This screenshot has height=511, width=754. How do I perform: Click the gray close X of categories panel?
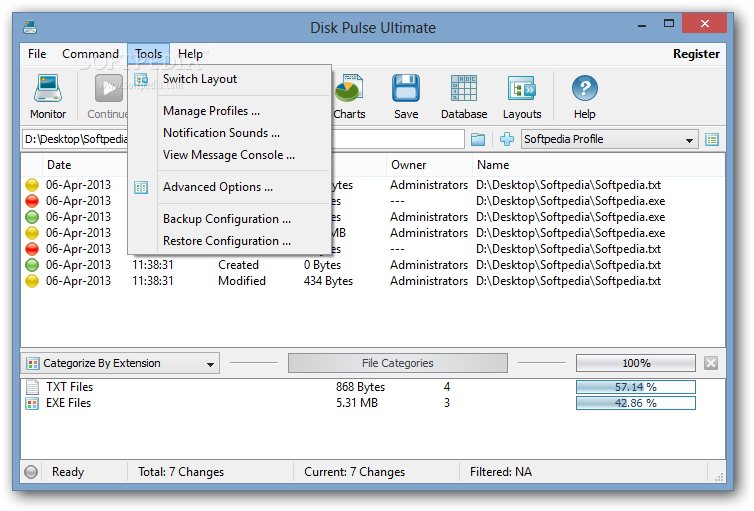coord(711,363)
